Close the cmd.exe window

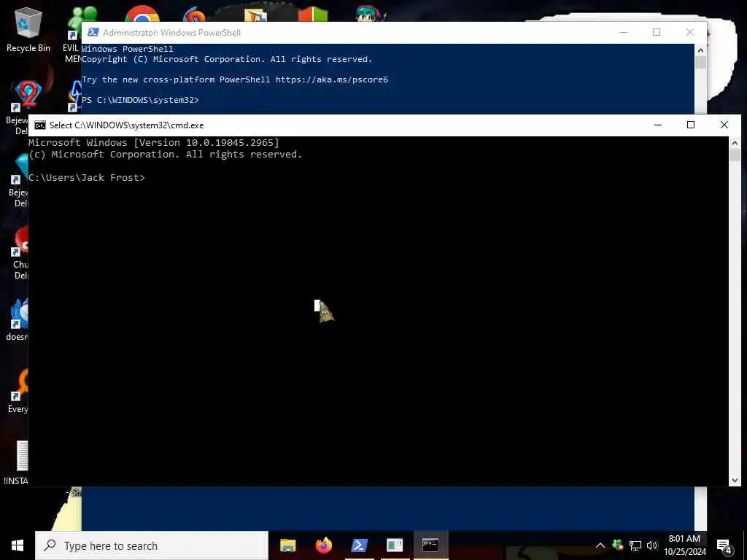click(x=724, y=125)
